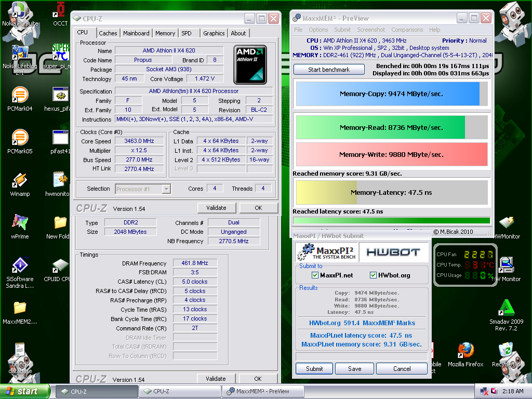This screenshot has width=532, height=399.
Task: Click OK in the rear CPU-Z Memory window
Action: tap(258, 378)
